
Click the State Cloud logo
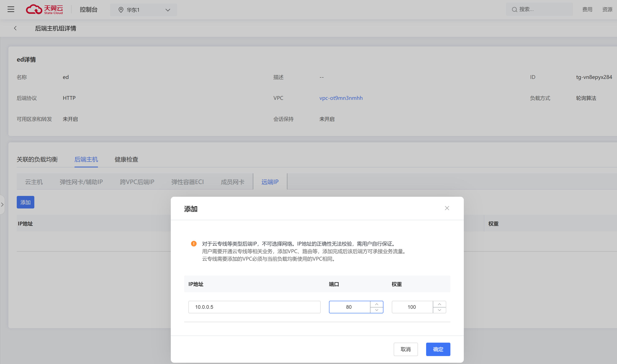(x=44, y=9)
